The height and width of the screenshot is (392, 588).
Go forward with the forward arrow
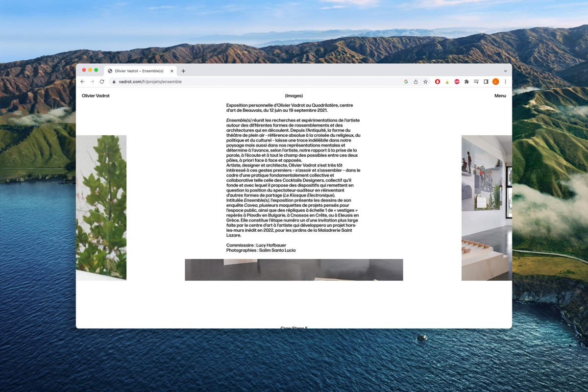(x=92, y=82)
